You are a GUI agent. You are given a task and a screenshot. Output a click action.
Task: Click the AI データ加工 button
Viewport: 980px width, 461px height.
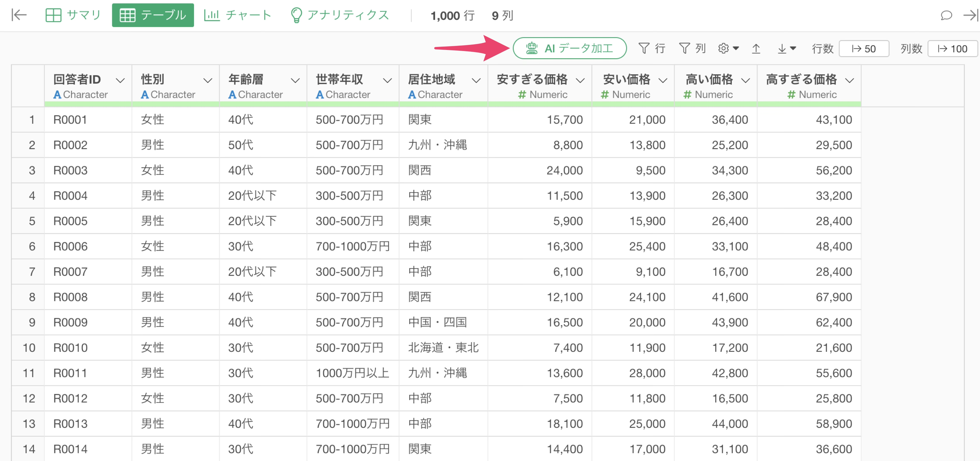(x=570, y=48)
